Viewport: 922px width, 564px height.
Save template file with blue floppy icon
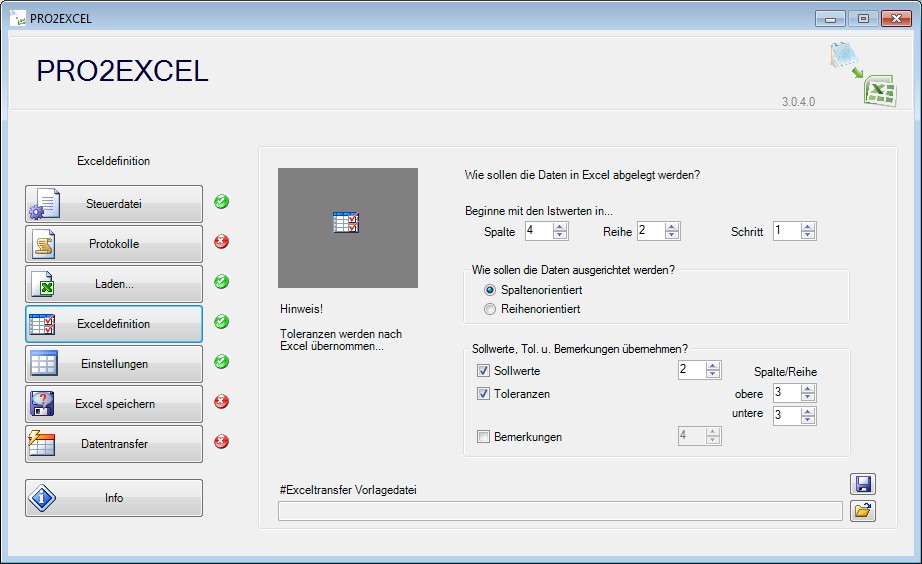(863, 484)
